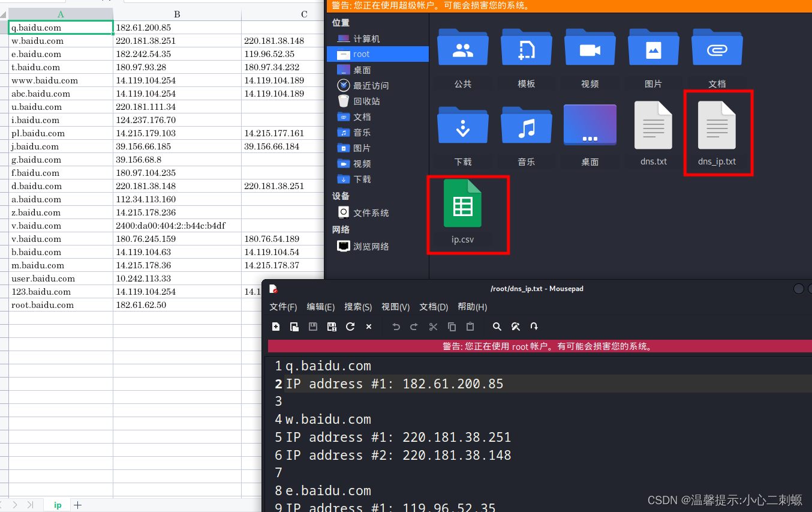Viewport: 812px width, 512px height.
Task: Open 浏览网络 under 网络 in sidebar
Action: (x=378, y=246)
